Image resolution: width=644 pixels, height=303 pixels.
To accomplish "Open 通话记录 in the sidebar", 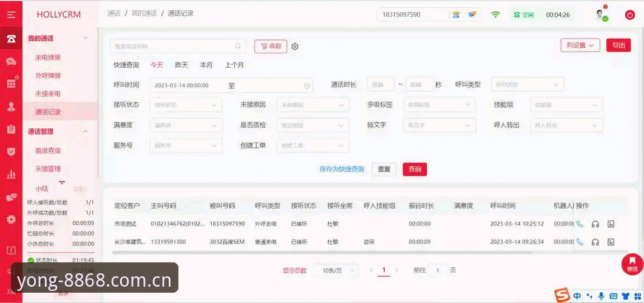I will [48, 112].
